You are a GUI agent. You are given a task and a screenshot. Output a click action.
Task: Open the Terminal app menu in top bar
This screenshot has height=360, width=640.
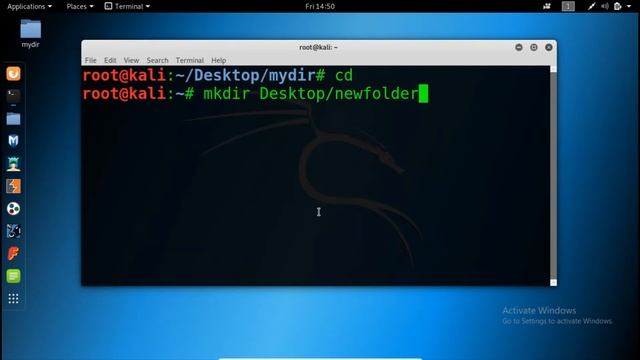tap(127, 6)
